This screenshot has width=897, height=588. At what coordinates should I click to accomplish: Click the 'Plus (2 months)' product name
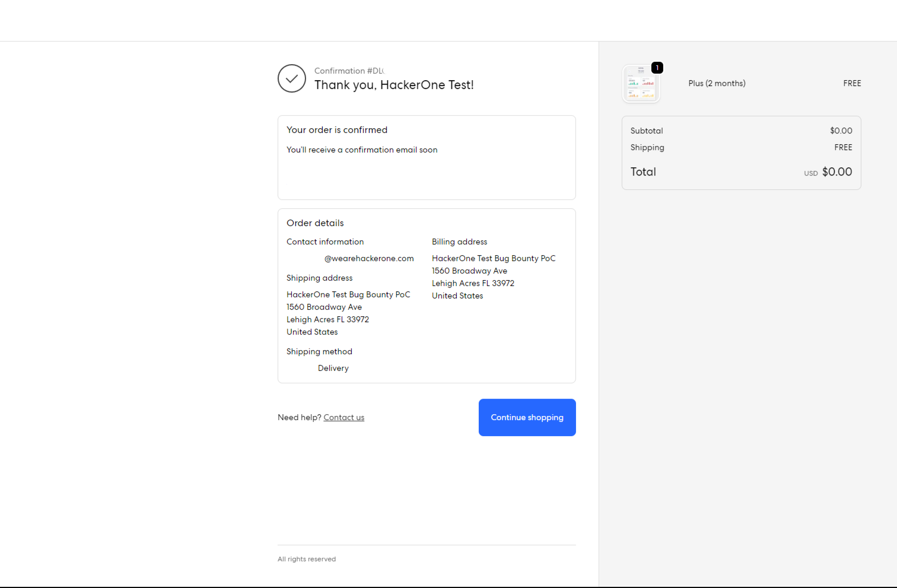coord(717,84)
